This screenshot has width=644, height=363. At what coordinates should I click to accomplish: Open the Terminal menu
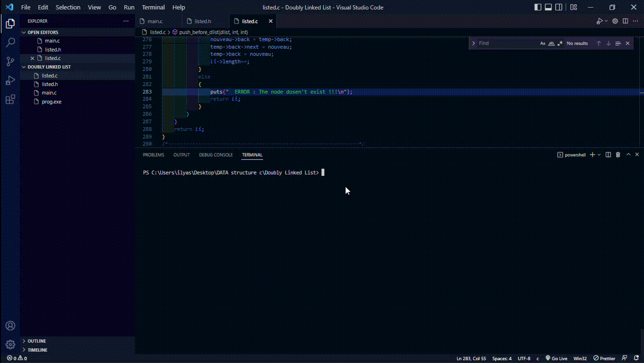click(x=154, y=7)
